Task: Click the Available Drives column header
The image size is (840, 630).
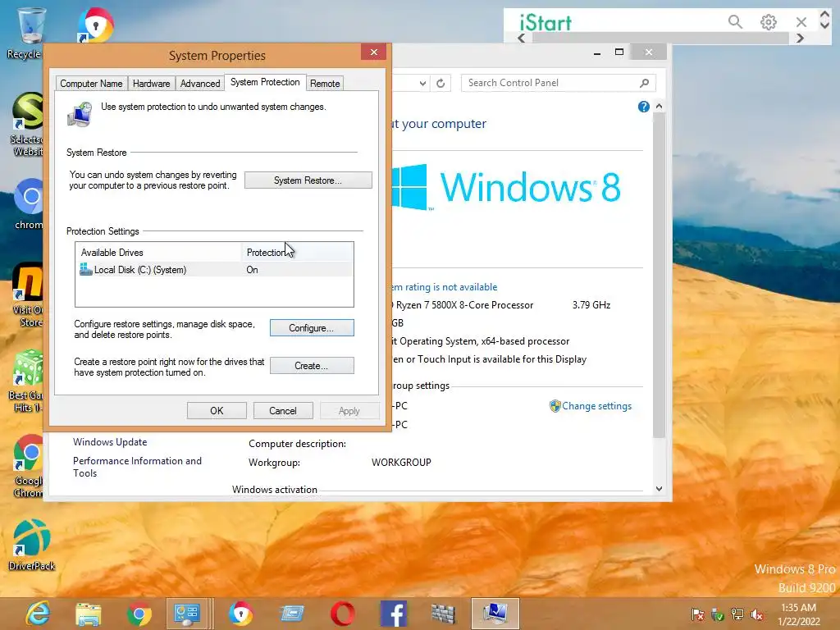Action: 159,253
